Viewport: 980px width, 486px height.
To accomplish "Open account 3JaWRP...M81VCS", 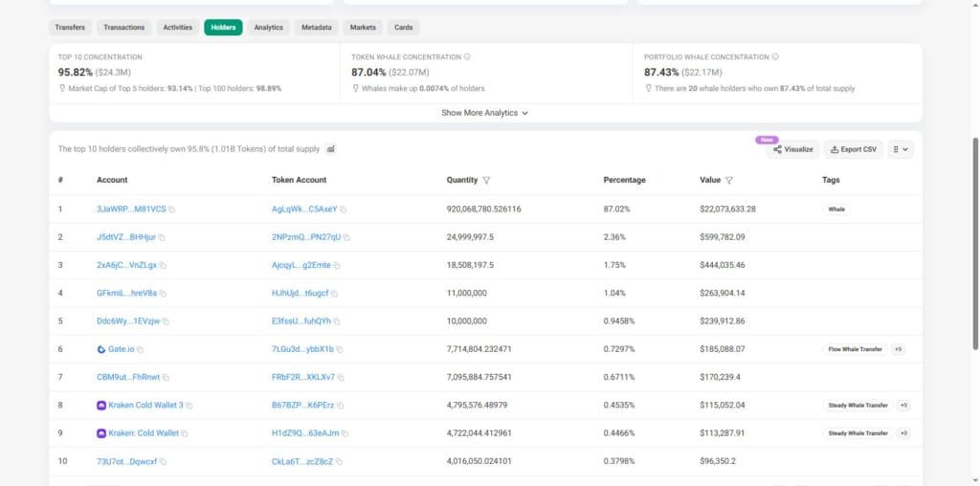I will tap(131, 210).
